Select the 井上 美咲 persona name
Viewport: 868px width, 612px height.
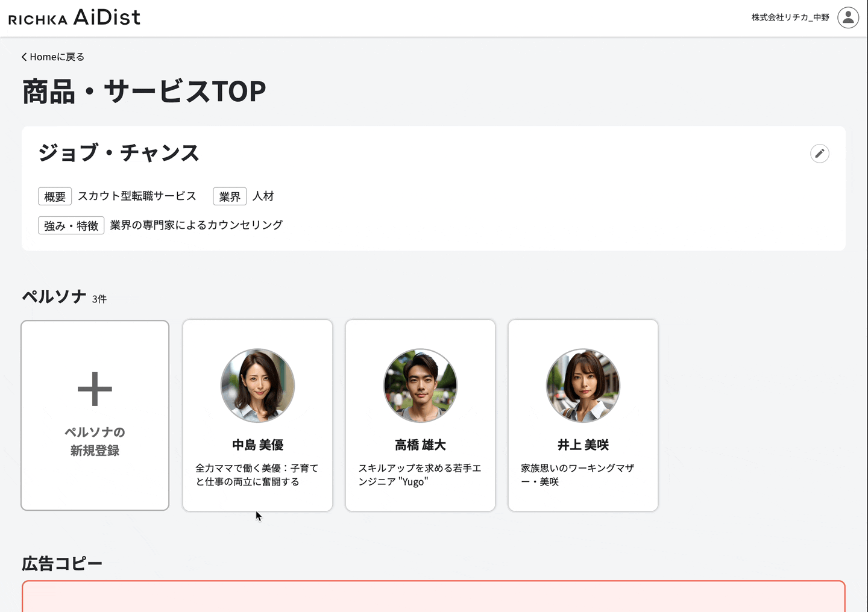coord(583,445)
